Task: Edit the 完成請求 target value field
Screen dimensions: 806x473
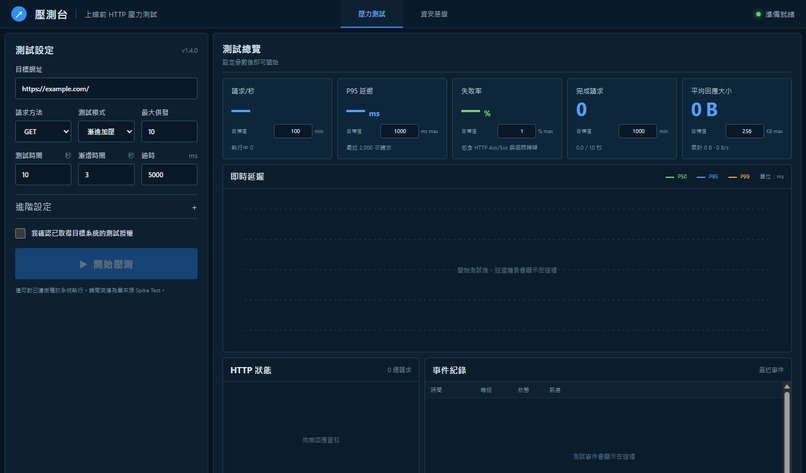Action: (x=637, y=131)
